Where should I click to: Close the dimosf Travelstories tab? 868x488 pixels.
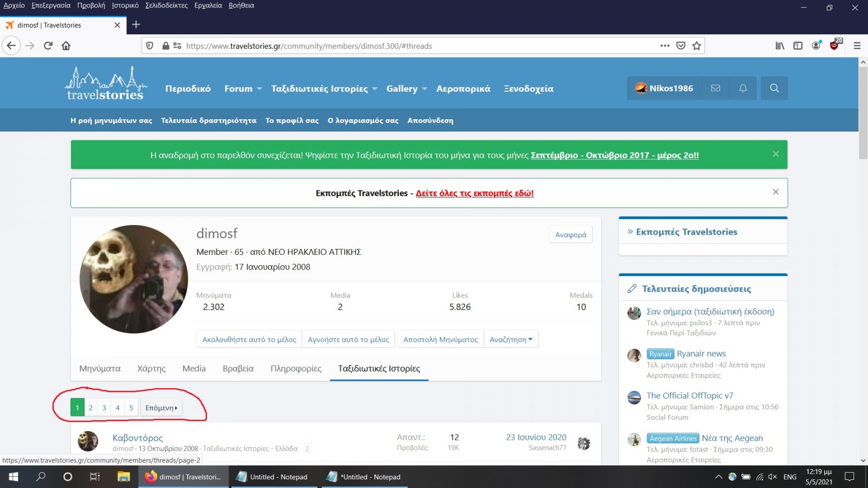(117, 25)
